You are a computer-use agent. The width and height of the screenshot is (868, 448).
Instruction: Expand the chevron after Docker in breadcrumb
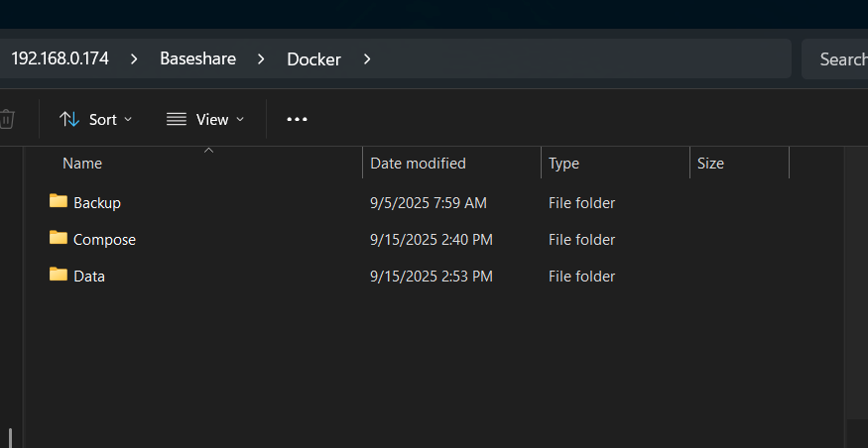[x=367, y=59]
